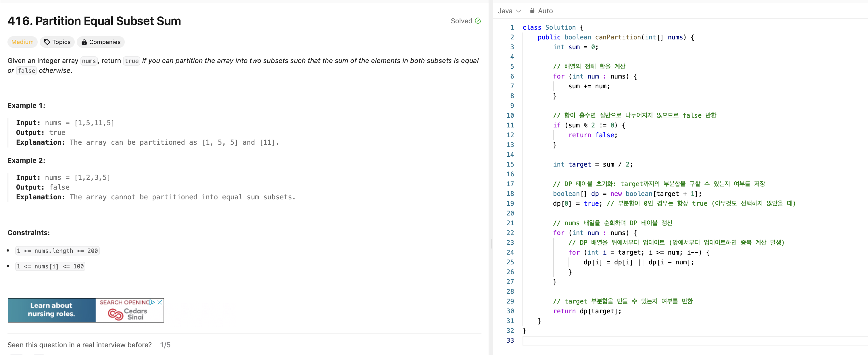The height and width of the screenshot is (355, 868).
Task: Click the lock icon on Companies
Action: tap(84, 42)
